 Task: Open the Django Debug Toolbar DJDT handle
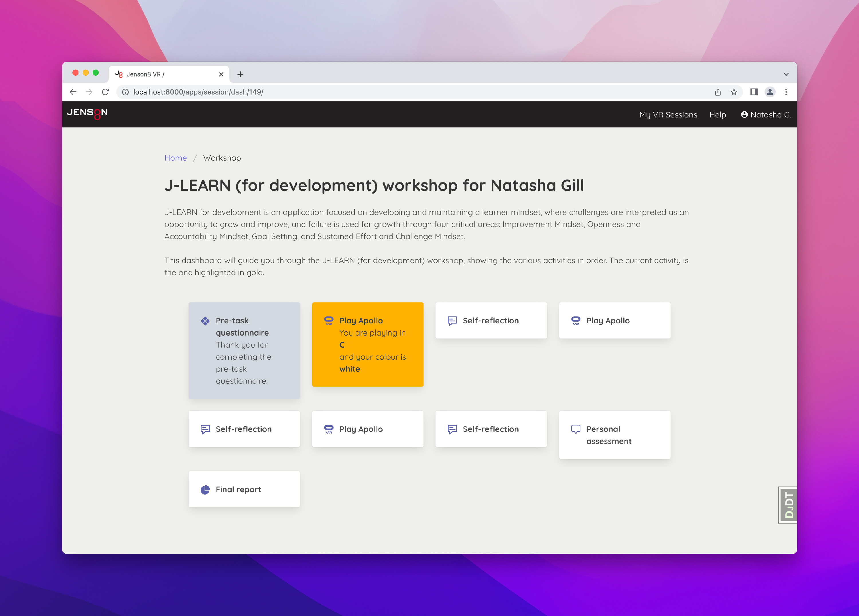coord(788,505)
